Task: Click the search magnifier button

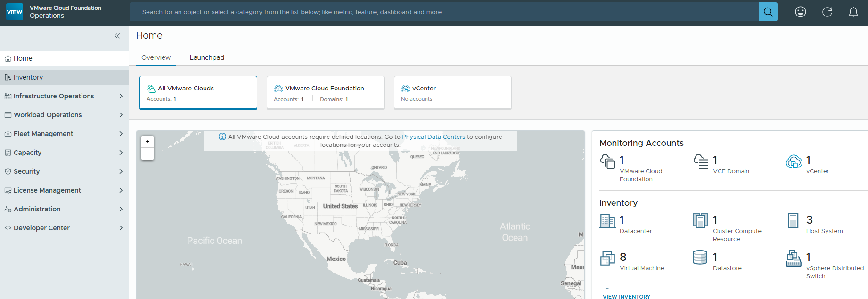Action: pos(768,12)
